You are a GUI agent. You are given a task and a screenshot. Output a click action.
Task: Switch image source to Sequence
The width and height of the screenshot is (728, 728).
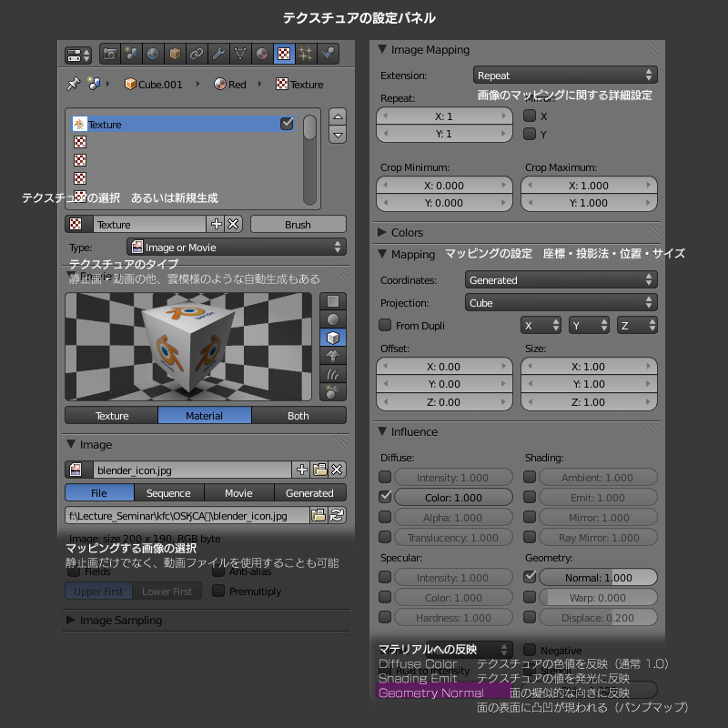168,493
